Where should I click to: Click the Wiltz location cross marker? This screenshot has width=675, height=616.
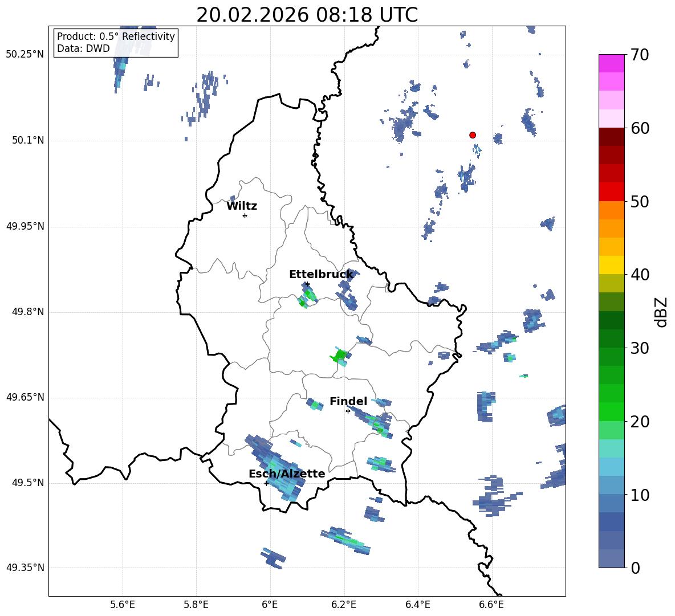[x=245, y=215]
